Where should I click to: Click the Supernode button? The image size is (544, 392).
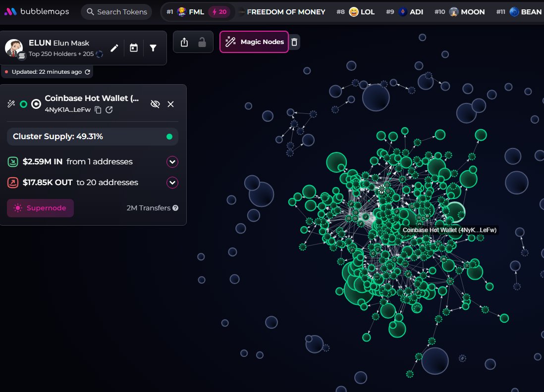[x=40, y=208]
